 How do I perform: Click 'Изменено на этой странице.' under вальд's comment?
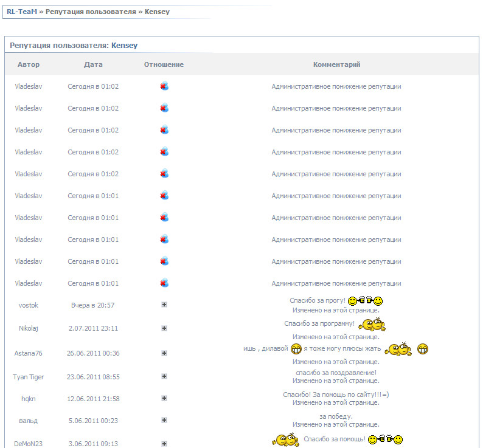[336, 424]
